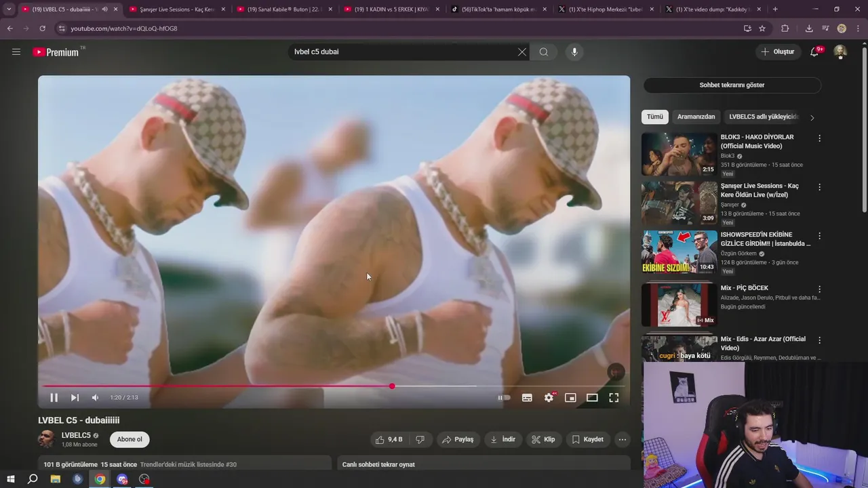Open Chrome downloads icon

click(809, 28)
